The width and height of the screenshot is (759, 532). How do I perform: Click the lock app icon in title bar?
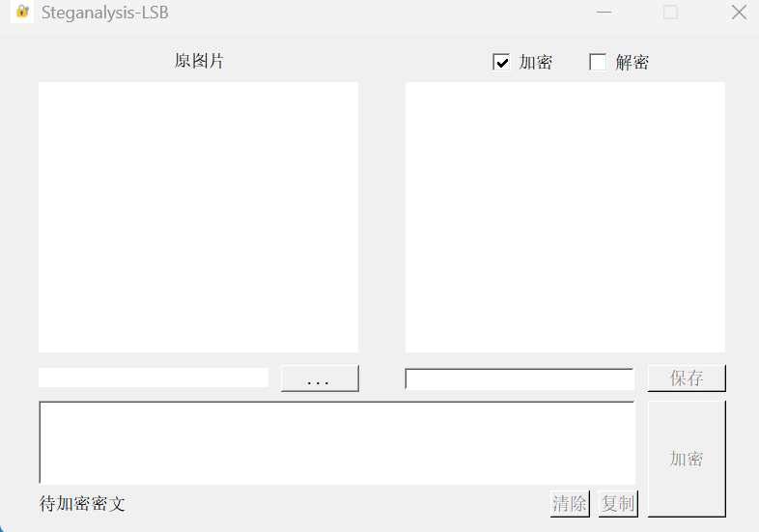coord(22,12)
